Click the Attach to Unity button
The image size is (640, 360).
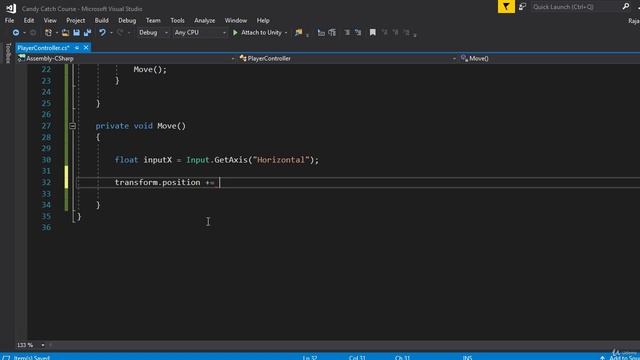(x=257, y=33)
